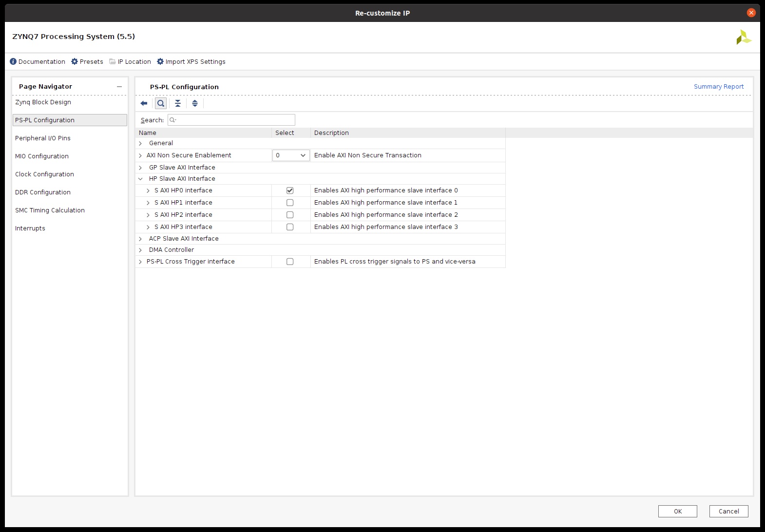This screenshot has height=532, width=765.
Task: Click the Select column header
Action: click(291, 133)
